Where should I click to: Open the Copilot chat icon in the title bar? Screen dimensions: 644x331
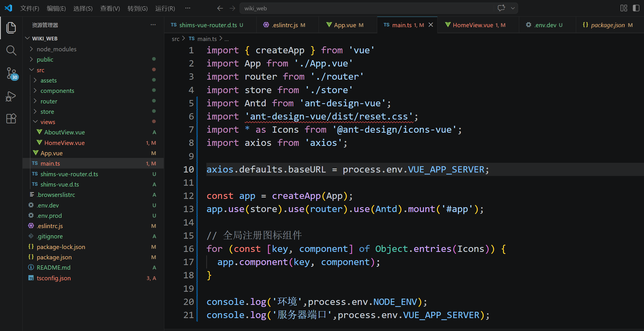click(501, 8)
